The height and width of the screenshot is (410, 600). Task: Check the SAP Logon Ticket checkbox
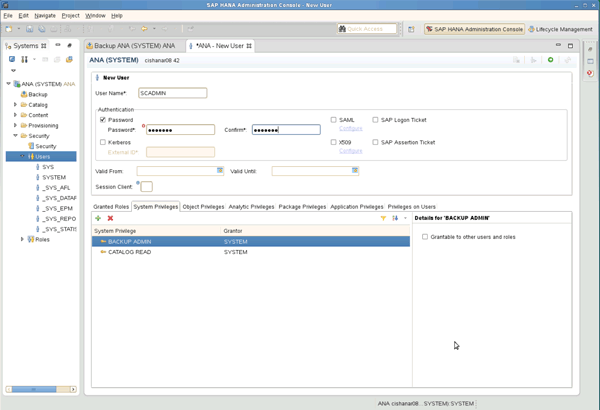[375, 120]
